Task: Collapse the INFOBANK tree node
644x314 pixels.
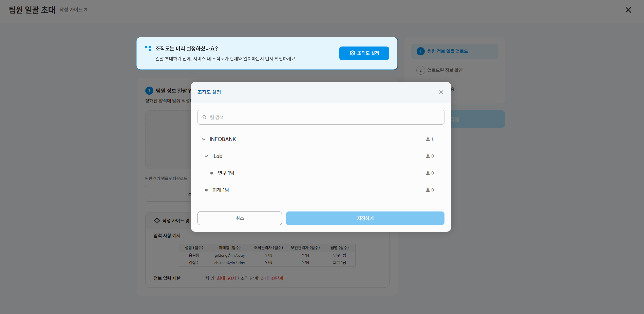Action: (204, 139)
